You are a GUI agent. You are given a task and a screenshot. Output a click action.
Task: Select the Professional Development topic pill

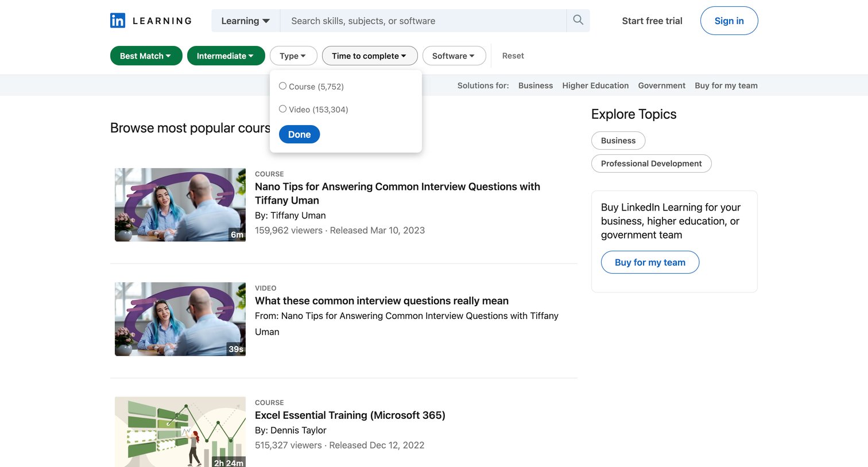tap(651, 164)
